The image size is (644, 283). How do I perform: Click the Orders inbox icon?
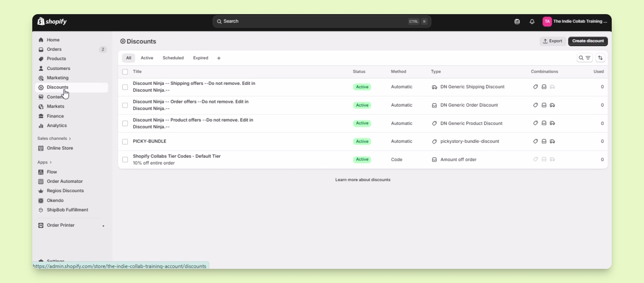41,50
